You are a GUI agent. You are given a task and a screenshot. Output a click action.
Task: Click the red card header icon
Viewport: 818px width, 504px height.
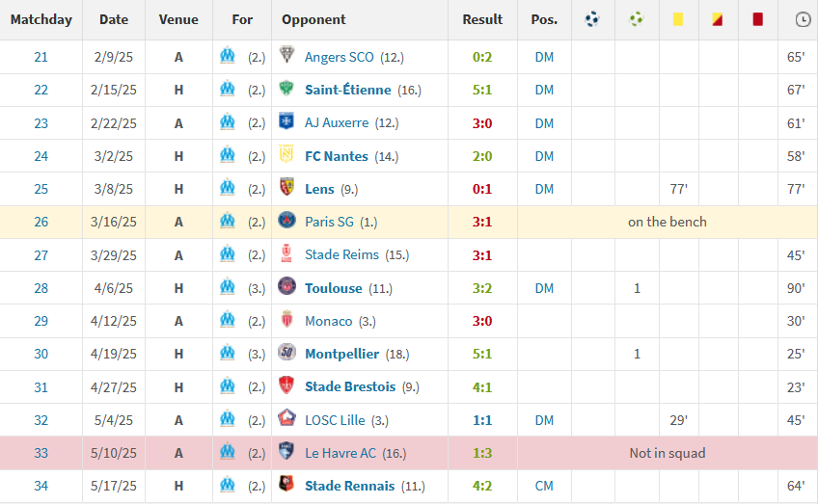point(757,20)
